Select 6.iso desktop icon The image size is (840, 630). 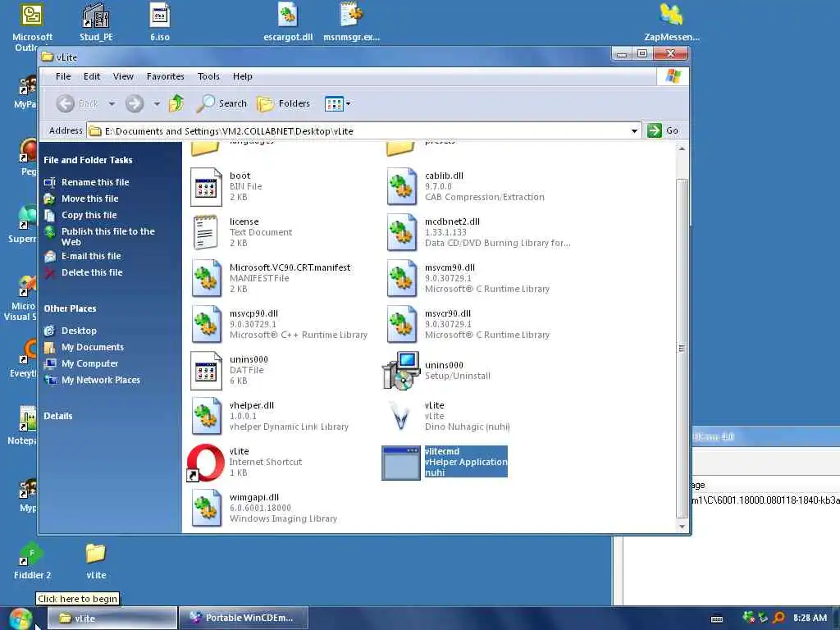[160, 22]
